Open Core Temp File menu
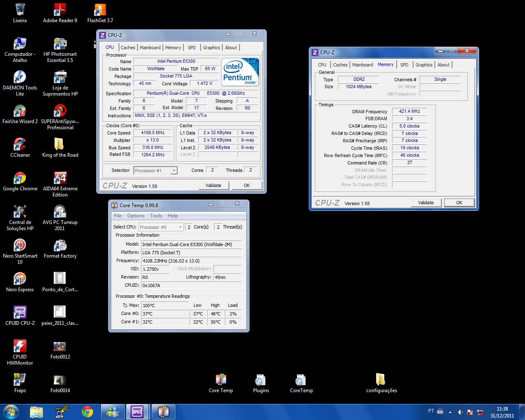 click(118, 216)
